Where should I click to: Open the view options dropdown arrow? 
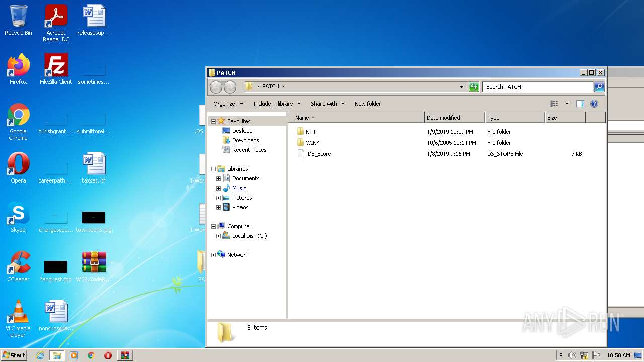567,104
